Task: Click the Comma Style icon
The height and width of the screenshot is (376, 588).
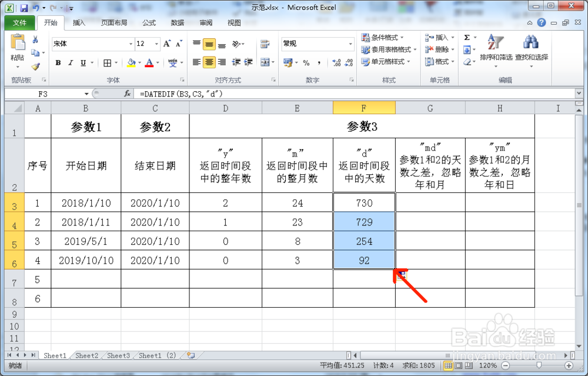Action: [x=319, y=62]
